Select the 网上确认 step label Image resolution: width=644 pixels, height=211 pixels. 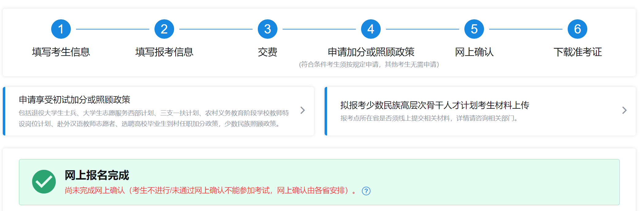click(x=474, y=52)
